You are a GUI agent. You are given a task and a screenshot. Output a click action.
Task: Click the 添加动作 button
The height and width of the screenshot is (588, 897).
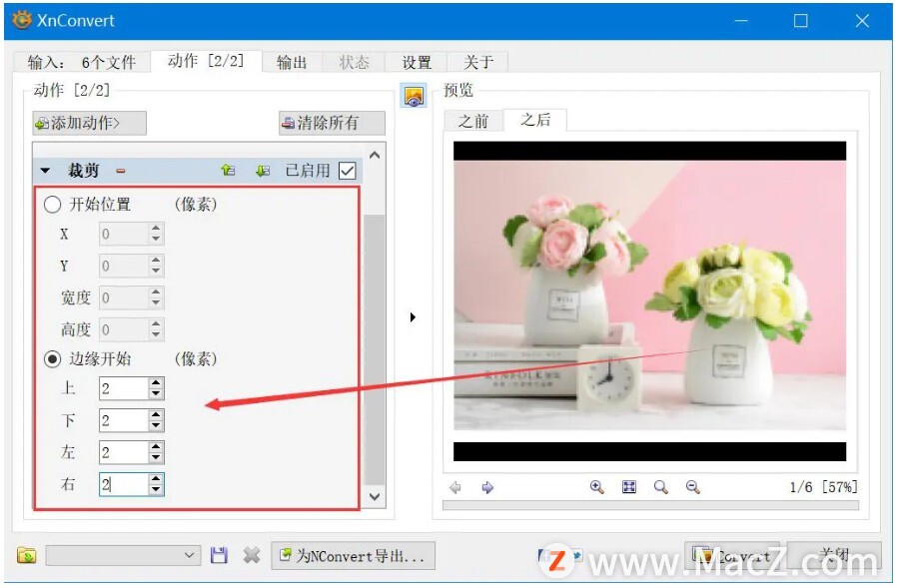pos(89,123)
